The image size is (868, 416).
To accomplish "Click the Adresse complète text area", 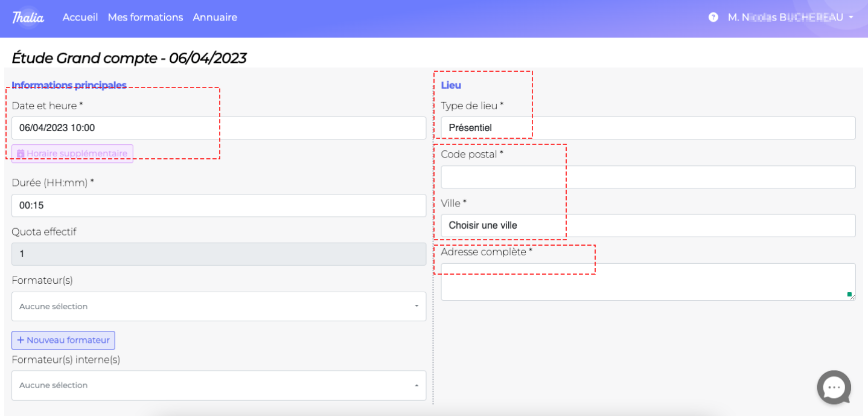I will pos(648,282).
